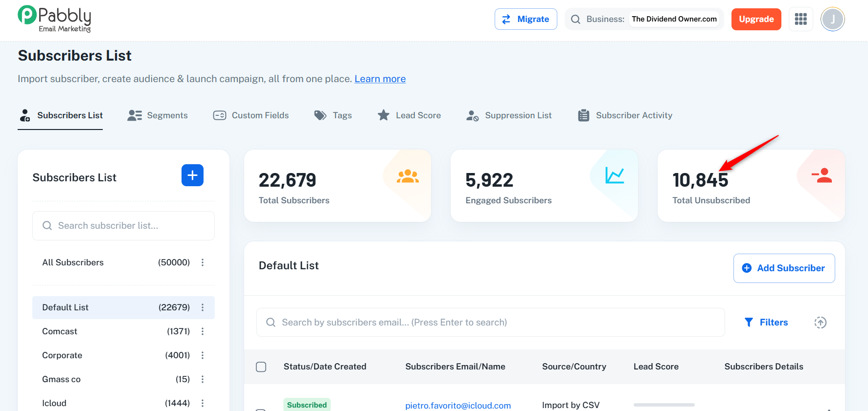Open the apps grid icon in header
This screenshot has height=411, width=868.
click(x=800, y=19)
